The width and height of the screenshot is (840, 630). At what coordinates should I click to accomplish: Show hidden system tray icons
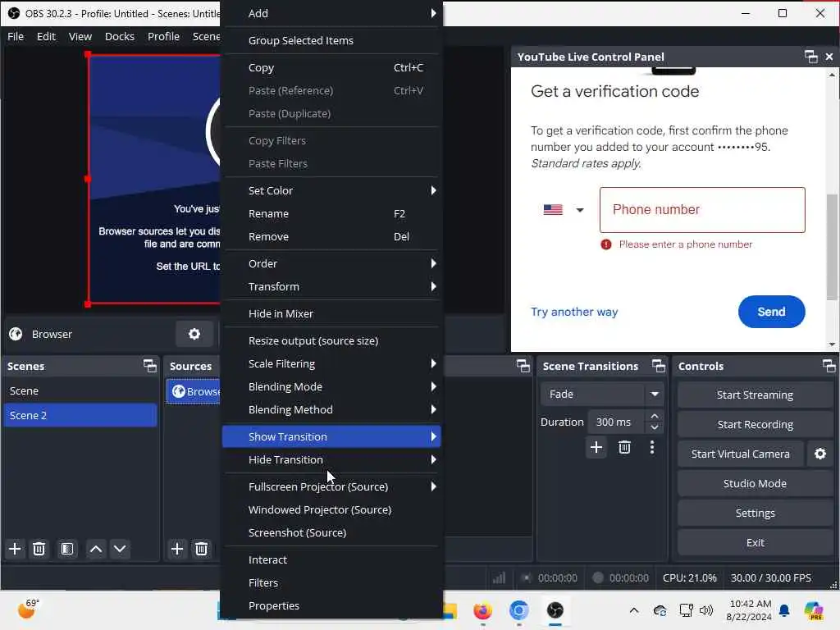(x=634, y=610)
